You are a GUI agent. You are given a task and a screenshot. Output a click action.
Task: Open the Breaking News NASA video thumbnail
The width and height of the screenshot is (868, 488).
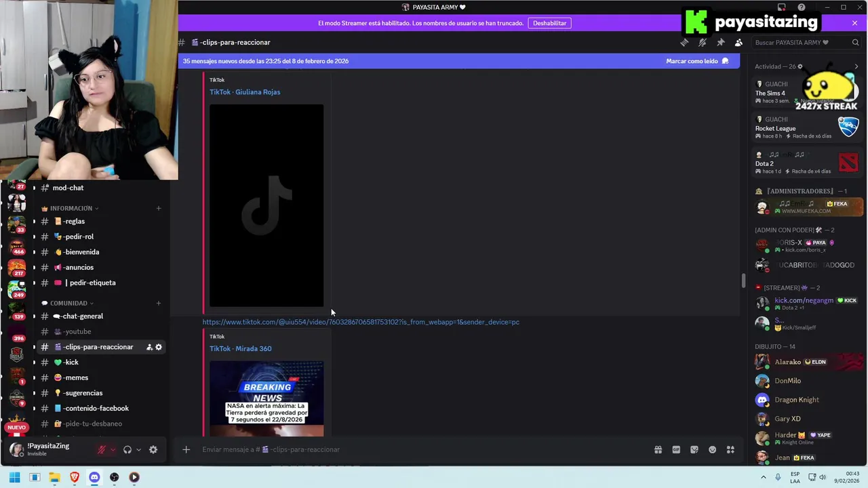pyautogui.click(x=267, y=399)
